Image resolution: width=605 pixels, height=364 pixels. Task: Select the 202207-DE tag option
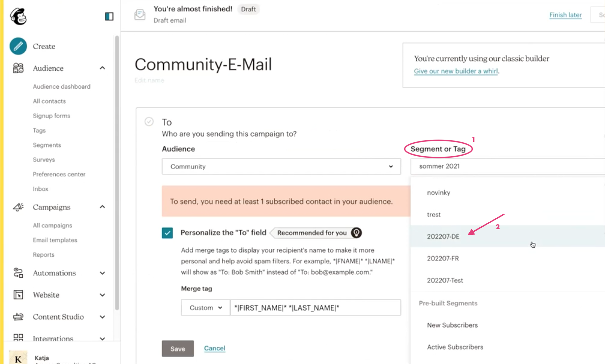(x=443, y=237)
